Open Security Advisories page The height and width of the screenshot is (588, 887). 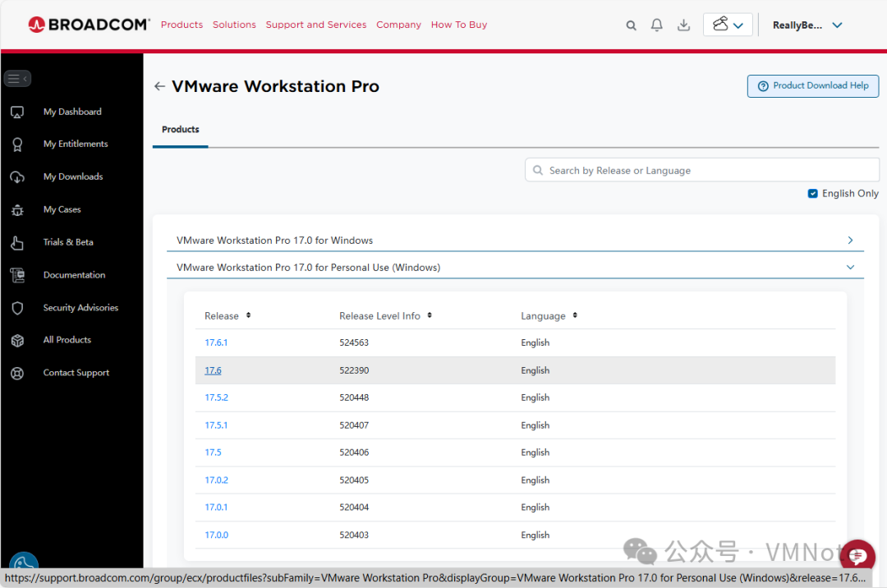(x=80, y=308)
